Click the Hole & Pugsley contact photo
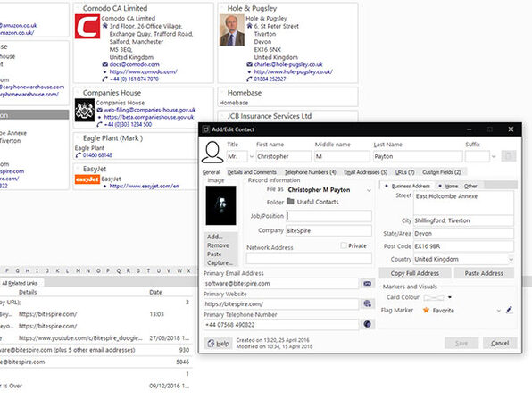532x399 pixels. click(232, 29)
